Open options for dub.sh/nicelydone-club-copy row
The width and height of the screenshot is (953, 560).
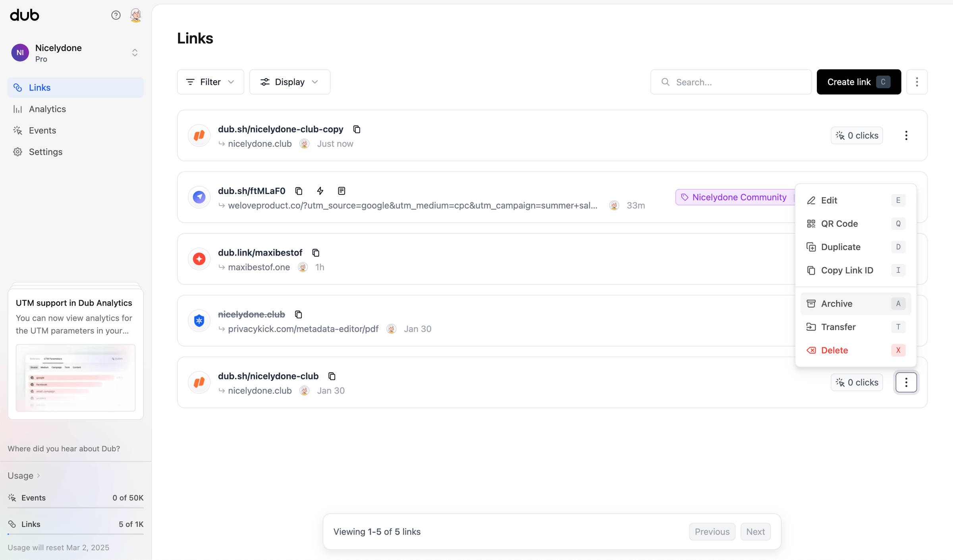click(x=906, y=135)
